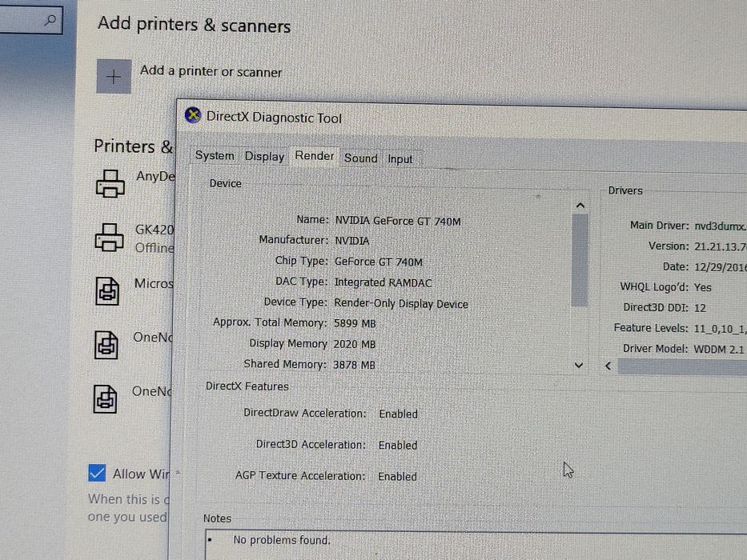Click the Render-Only Display Device value

point(401,304)
